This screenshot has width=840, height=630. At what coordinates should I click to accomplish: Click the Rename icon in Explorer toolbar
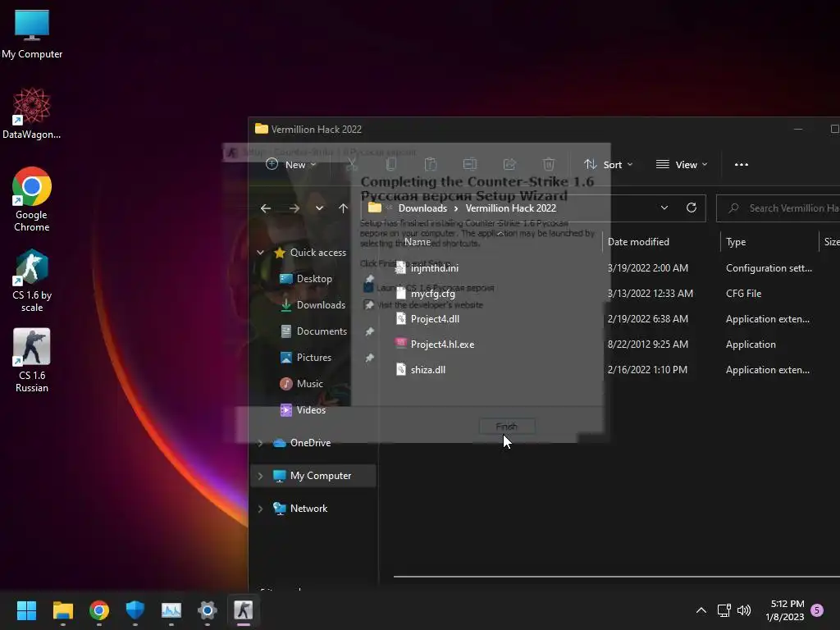point(470,164)
